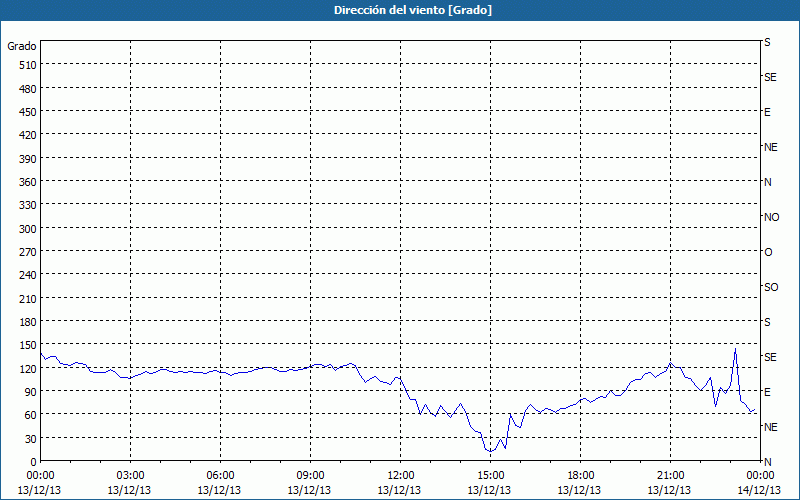Click the 300 y-axis value
Viewport: 800px width, 500px height.
point(28,229)
